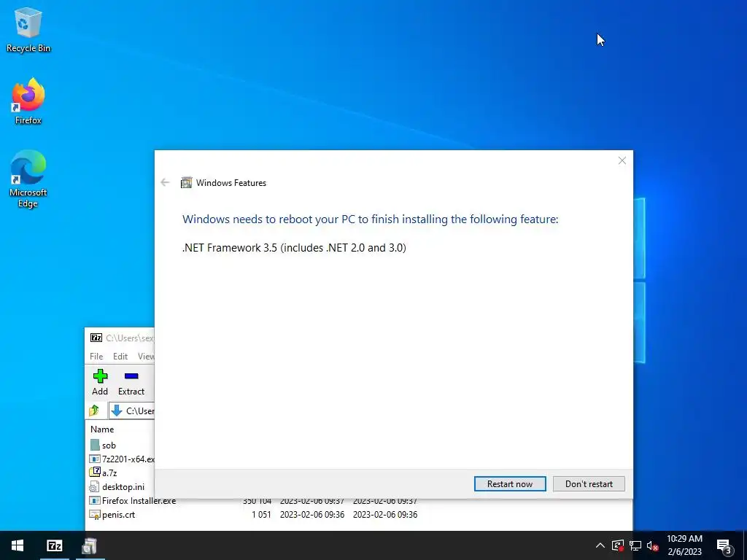Choose Don't restart in Windows Features
This screenshot has width=747, height=560.
[x=589, y=484]
